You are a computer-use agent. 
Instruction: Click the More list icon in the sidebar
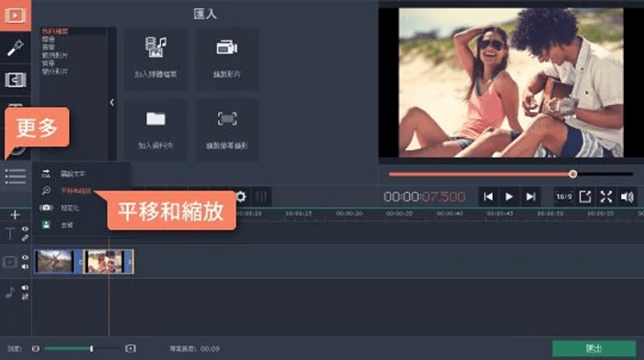[x=16, y=176]
